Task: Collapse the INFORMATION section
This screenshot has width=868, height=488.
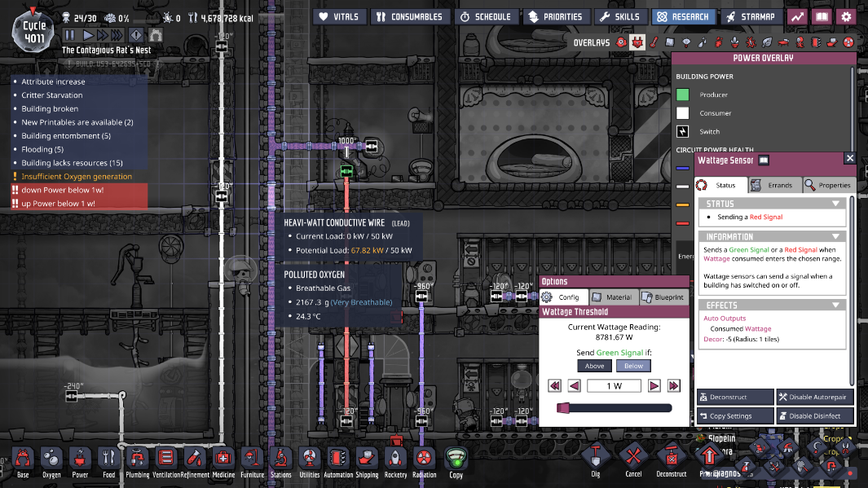Action: (835, 237)
